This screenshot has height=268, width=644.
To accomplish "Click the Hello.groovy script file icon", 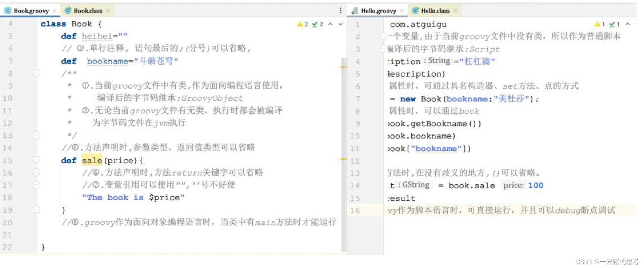I will (x=354, y=11).
